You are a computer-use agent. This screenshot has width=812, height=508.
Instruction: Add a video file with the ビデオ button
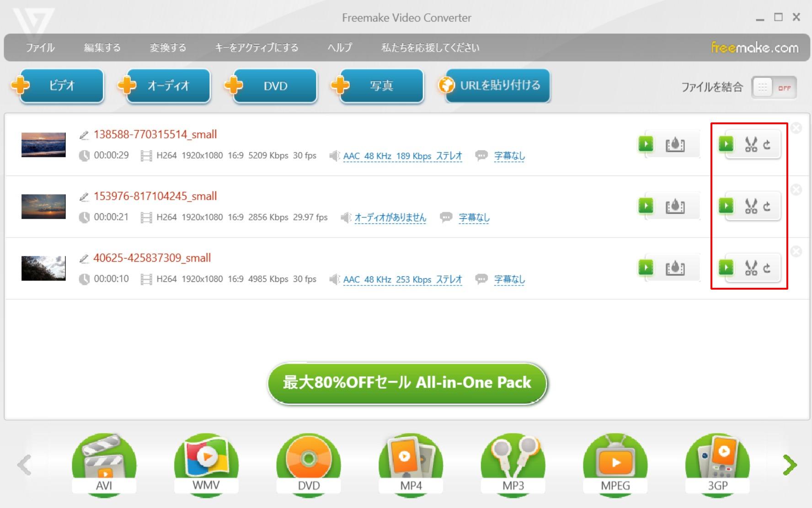[58, 85]
